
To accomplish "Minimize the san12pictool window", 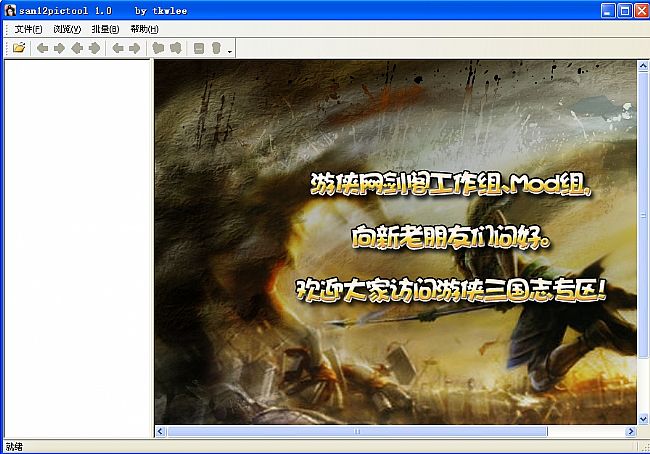I will tap(608, 10).
